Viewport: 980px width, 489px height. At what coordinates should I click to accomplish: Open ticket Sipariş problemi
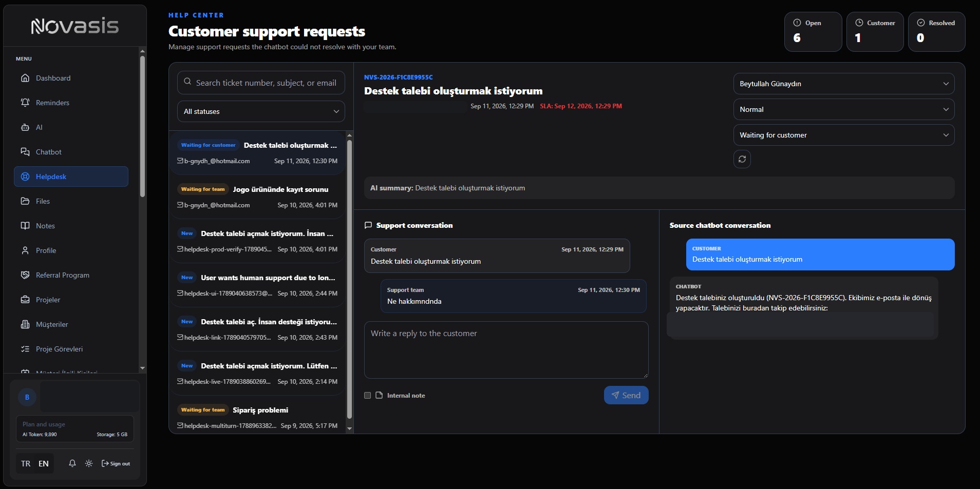click(x=257, y=418)
